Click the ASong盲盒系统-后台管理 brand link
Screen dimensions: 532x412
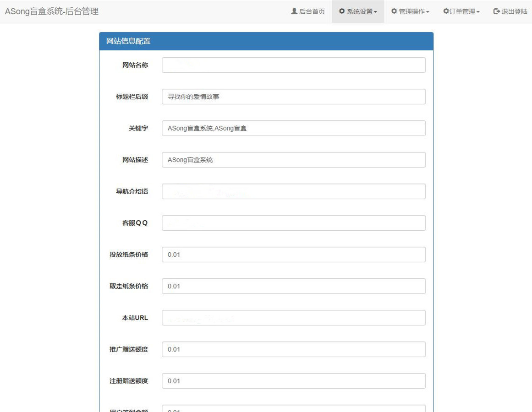point(52,11)
